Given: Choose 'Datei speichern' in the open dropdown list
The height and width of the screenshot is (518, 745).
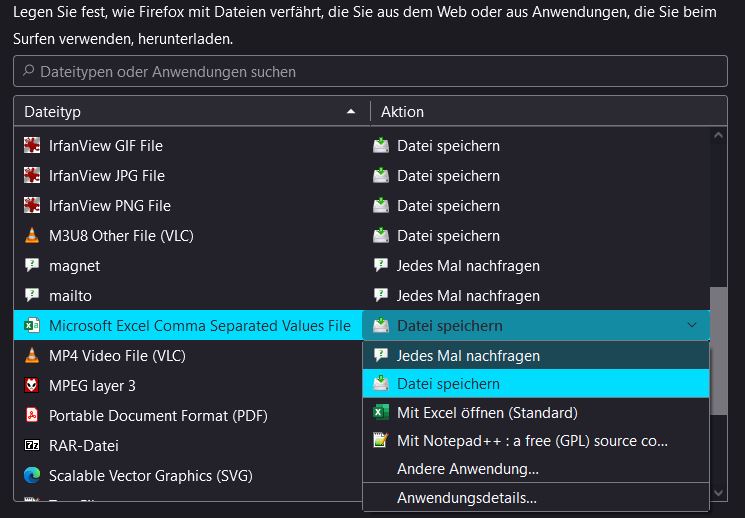Looking at the screenshot, I should 536,384.
